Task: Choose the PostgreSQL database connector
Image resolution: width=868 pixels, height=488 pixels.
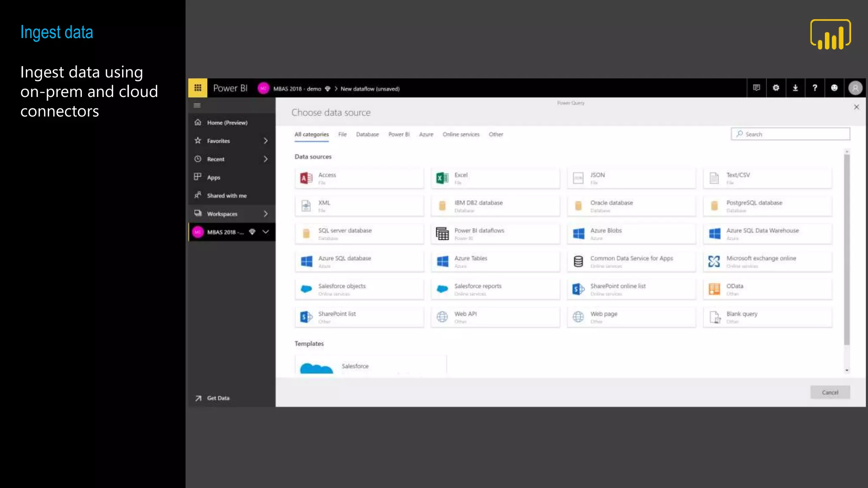Action: coord(768,206)
